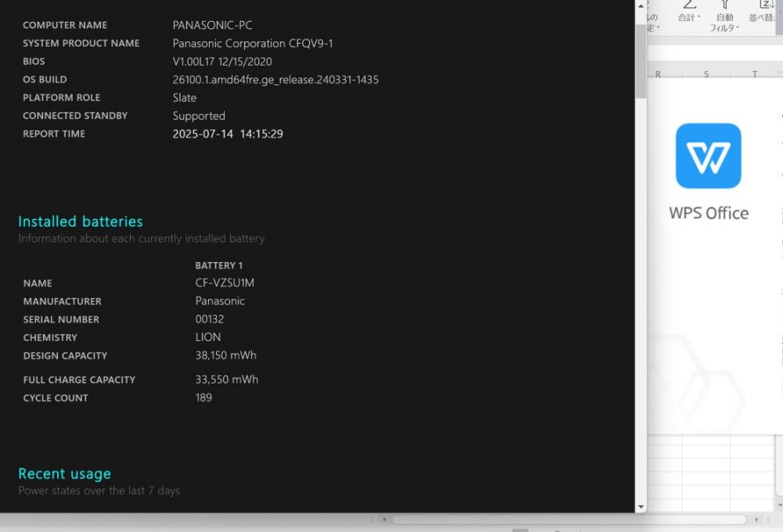Click the chemistry value "LION"
783x532 pixels.
pos(207,337)
